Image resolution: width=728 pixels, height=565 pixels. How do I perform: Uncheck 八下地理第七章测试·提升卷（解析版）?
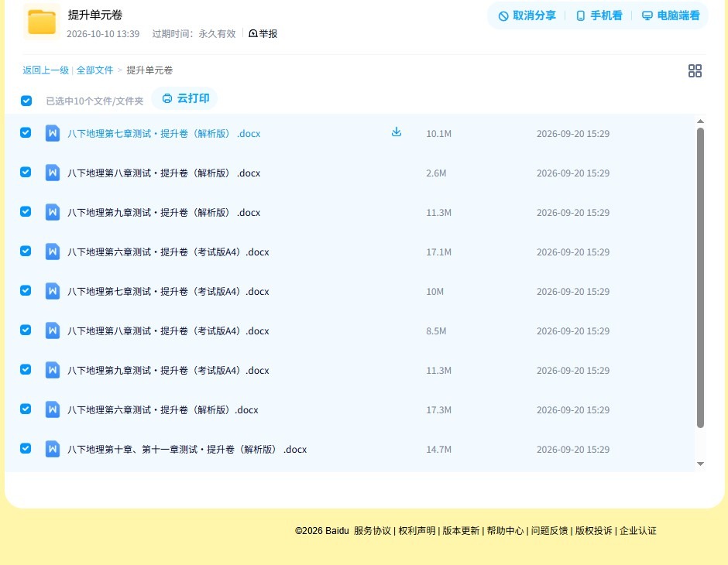26,132
